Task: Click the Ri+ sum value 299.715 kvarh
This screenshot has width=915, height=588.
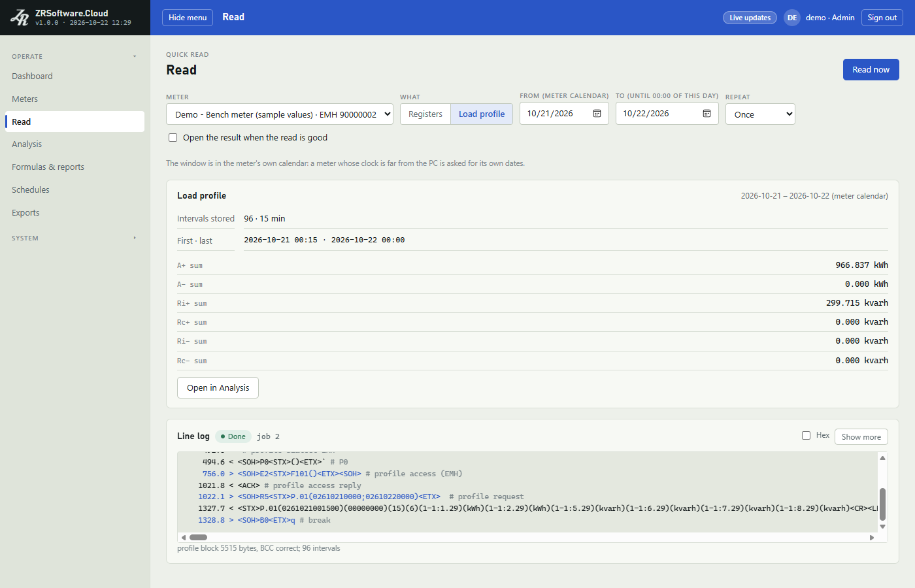Action: pyautogui.click(x=857, y=303)
